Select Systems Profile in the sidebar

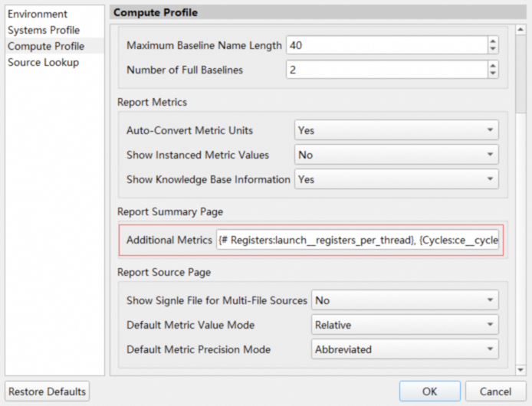44,30
